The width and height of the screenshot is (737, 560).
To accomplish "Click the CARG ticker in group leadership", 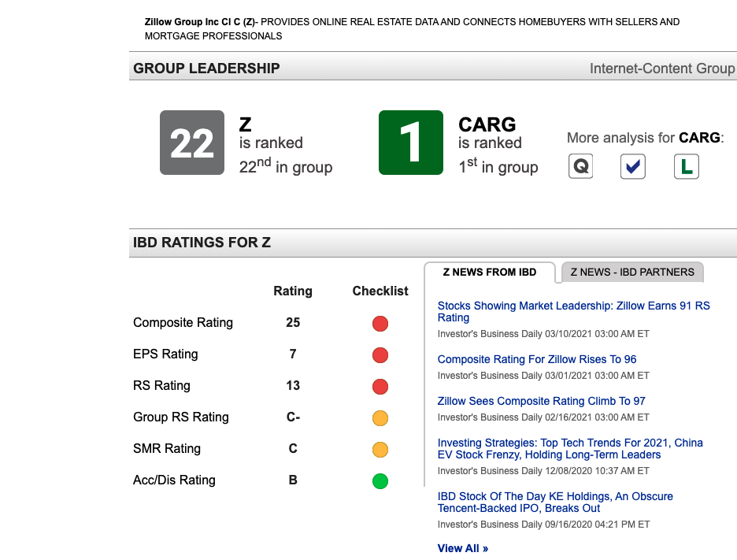I will pyautogui.click(x=487, y=124).
